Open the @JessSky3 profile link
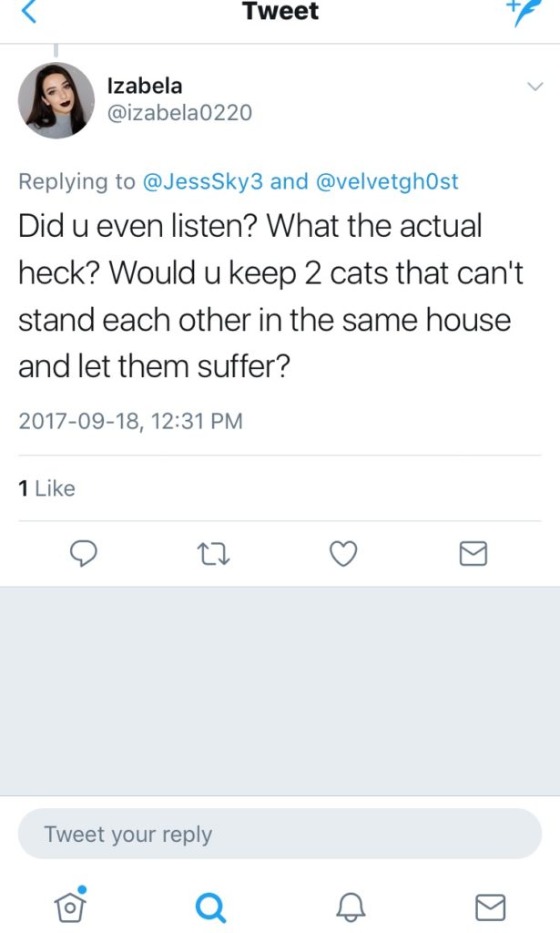The image size is (560, 933). [x=204, y=181]
